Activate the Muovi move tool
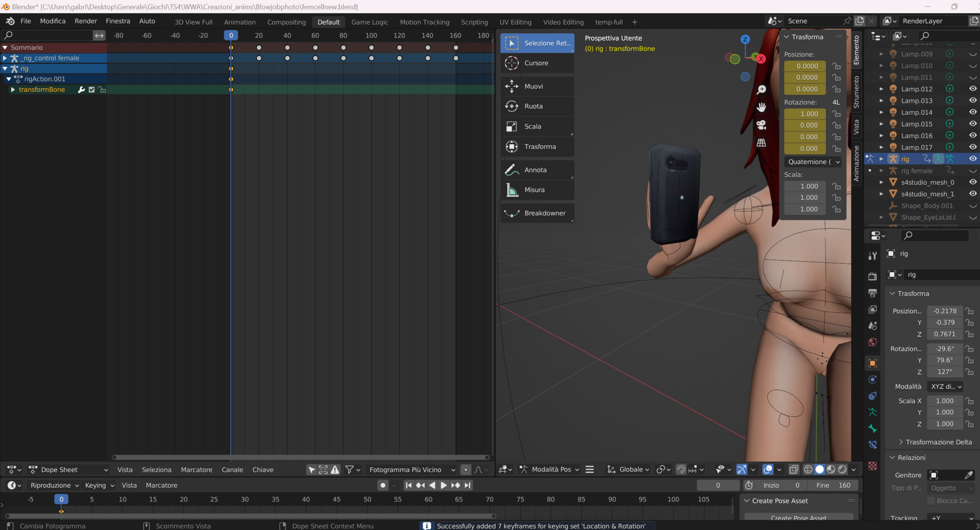 (x=537, y=86)
